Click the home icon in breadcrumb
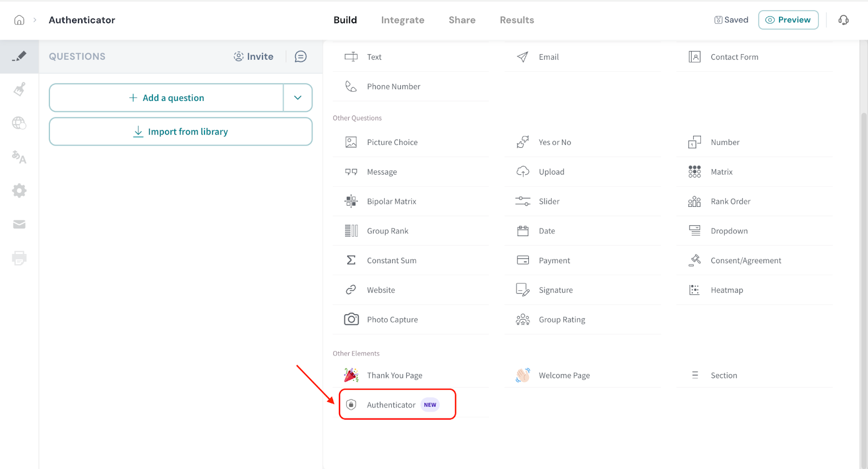The width and height of the screenshot is (868, 469). [19, 20]
